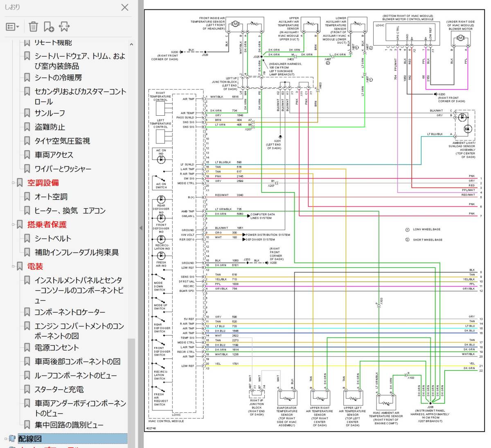Collapse the 空調設備 bookmark group
Image resolution: width=491 pixels, height=448 pixels.
tap(13, 183)
